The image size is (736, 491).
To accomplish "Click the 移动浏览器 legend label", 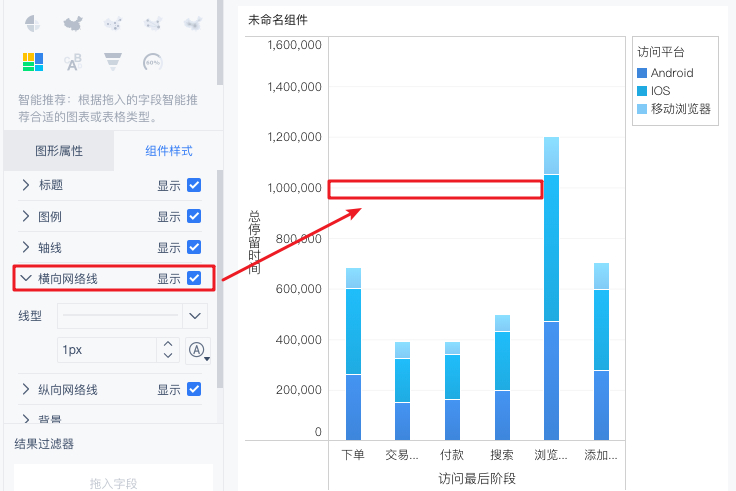I will click(x=681, y=109).
